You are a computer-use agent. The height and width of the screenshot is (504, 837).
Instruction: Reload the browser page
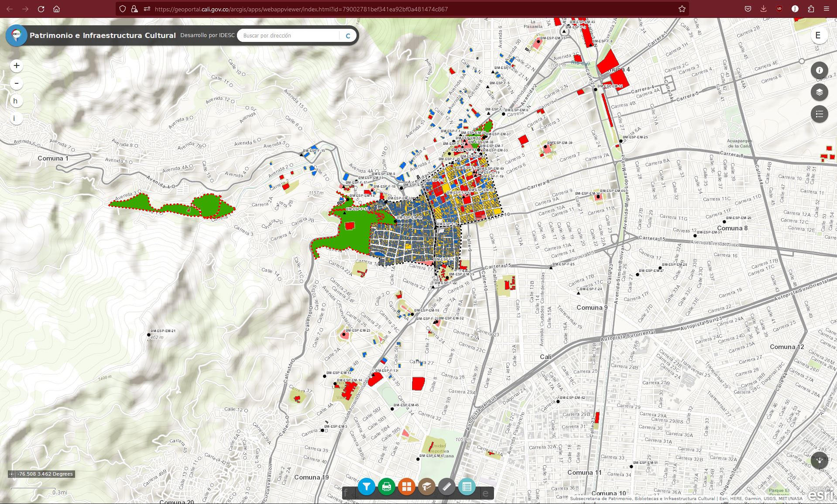pyautogui.click(x=41, y=9)
